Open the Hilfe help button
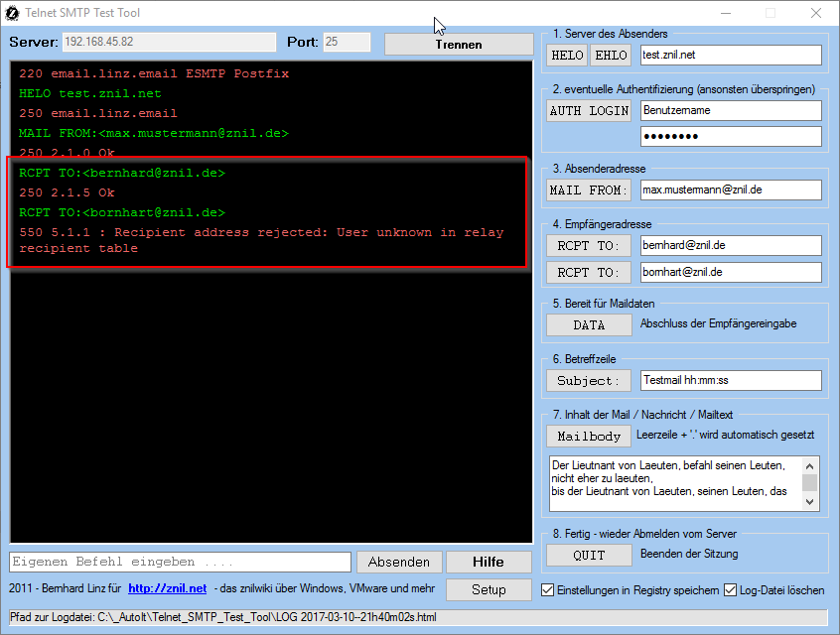Screen dimensions: 840x635 [x=488, y=562]
